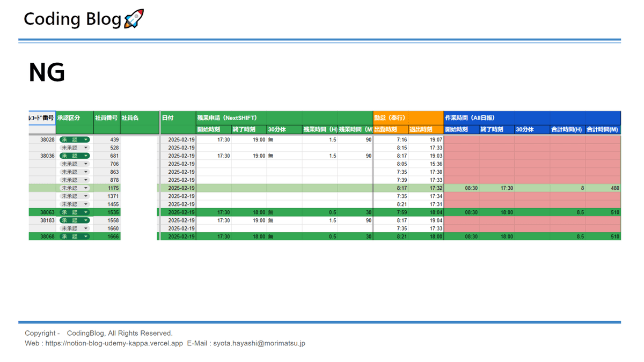
Task: Open the notion-blog-udemy-kappa.vercel.app web link
Action: [x=114, y=343]
